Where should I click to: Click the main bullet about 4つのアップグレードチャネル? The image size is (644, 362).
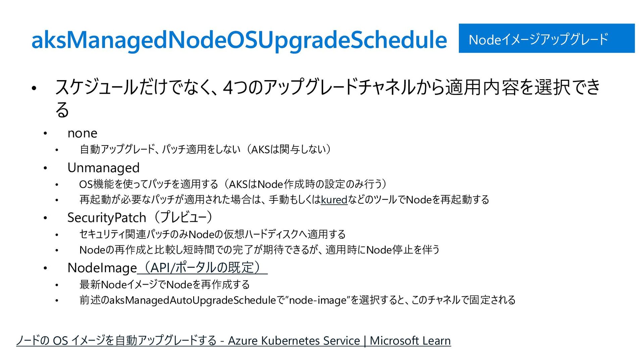pyautogui.click(x=327, y=98)
